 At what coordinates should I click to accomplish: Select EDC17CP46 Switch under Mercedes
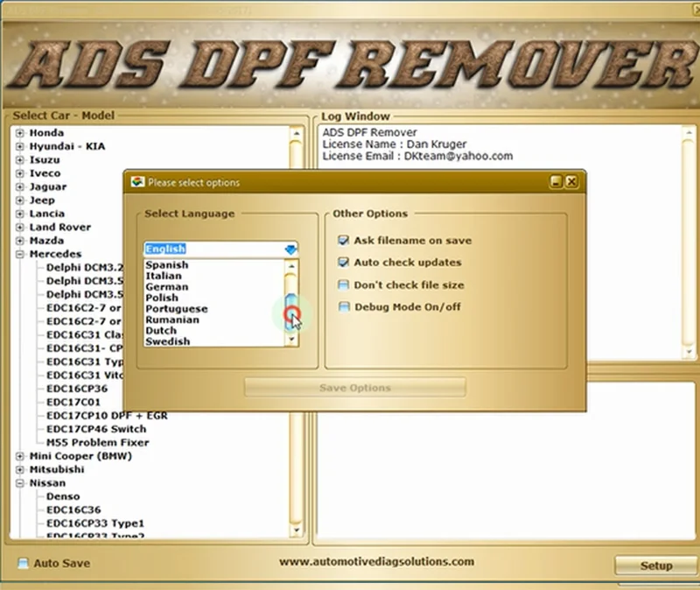(x=96, y=429)
